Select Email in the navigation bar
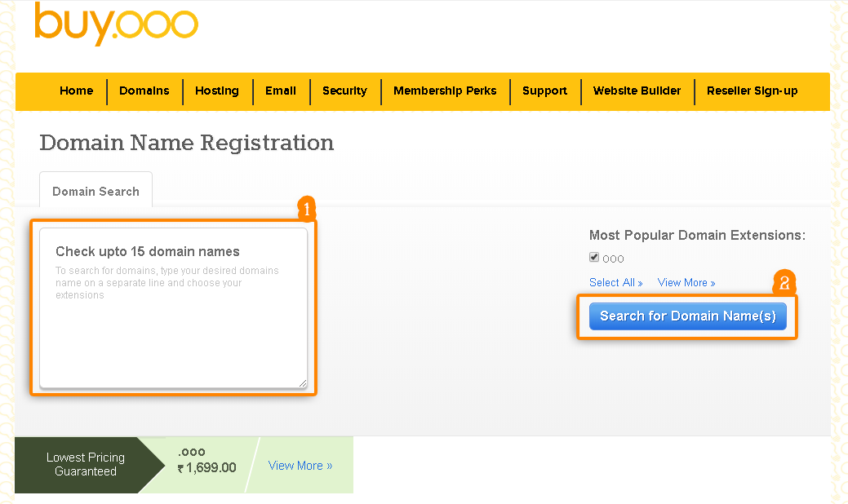 coord(281,91)
